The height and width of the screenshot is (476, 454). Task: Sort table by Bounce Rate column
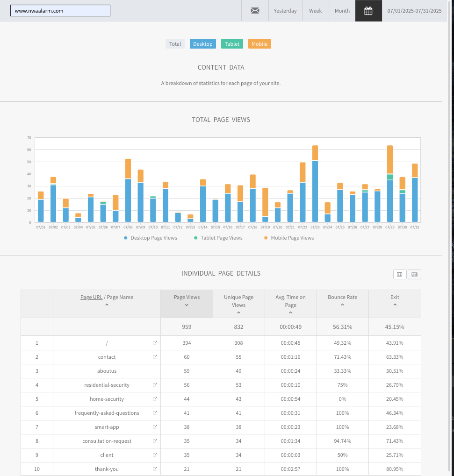[x=342, y=300]
